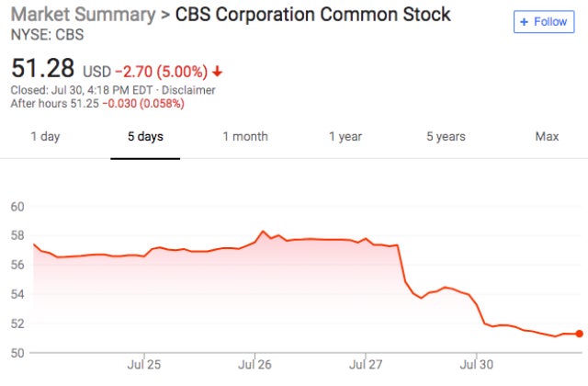Switch to the 1 day tab

coord(45,137)
